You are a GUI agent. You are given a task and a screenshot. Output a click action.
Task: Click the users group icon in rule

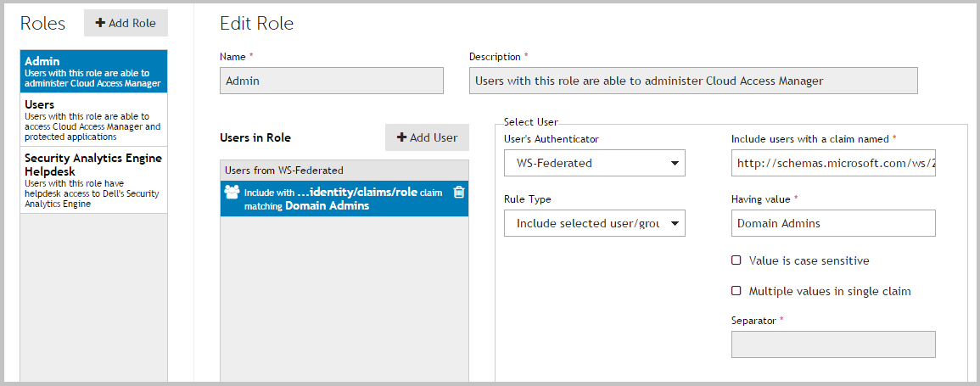(x=231, y=193)
